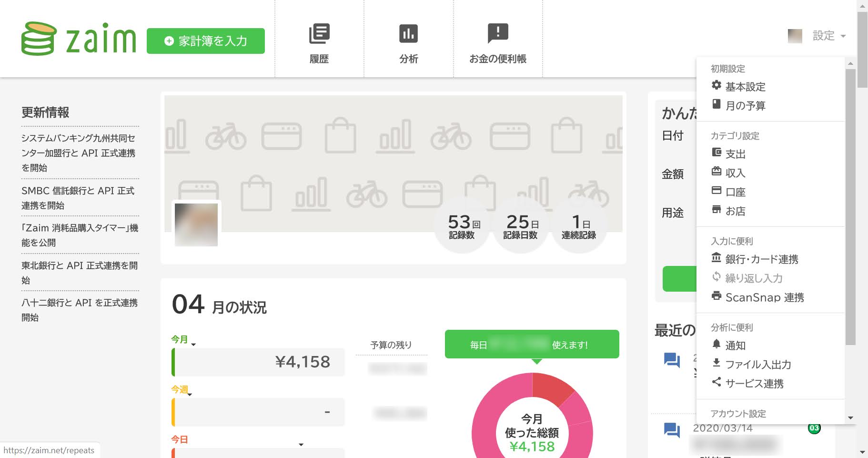Click the card icon beside 口座
Image resolution: width=868 pixels, height=458 pixels.
click(x=717, y=190)
